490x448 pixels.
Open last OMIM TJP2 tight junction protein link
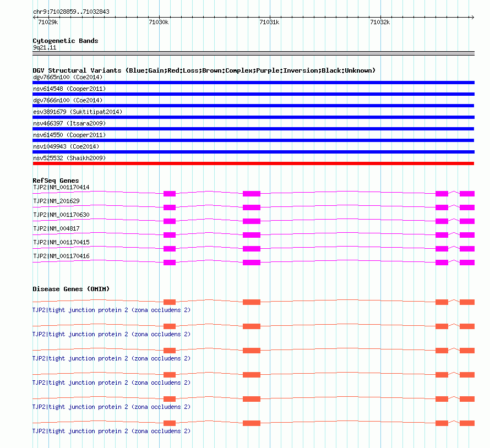click(x=112, y=431)
